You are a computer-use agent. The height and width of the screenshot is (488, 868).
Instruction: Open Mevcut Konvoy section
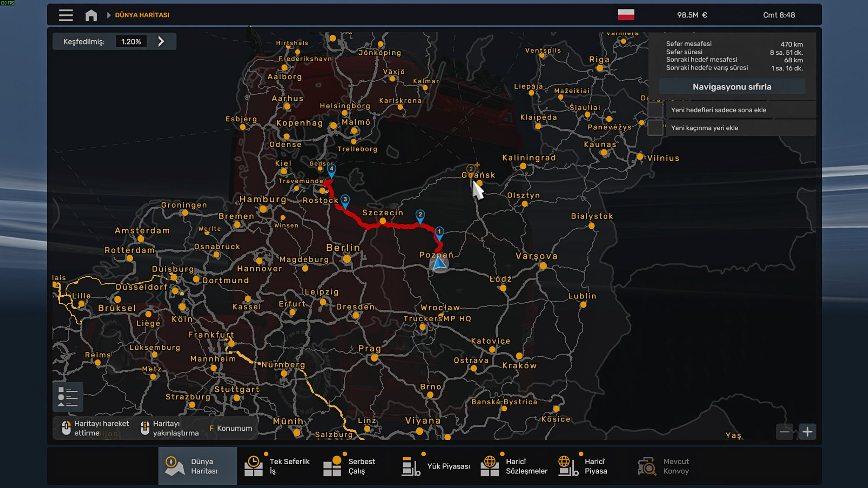click(664, 466)
